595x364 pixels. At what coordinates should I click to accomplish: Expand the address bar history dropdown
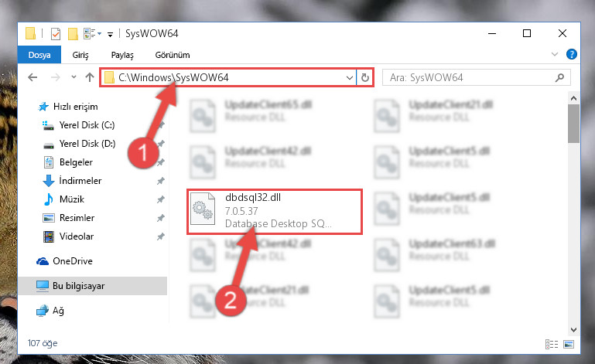[350, 78]
